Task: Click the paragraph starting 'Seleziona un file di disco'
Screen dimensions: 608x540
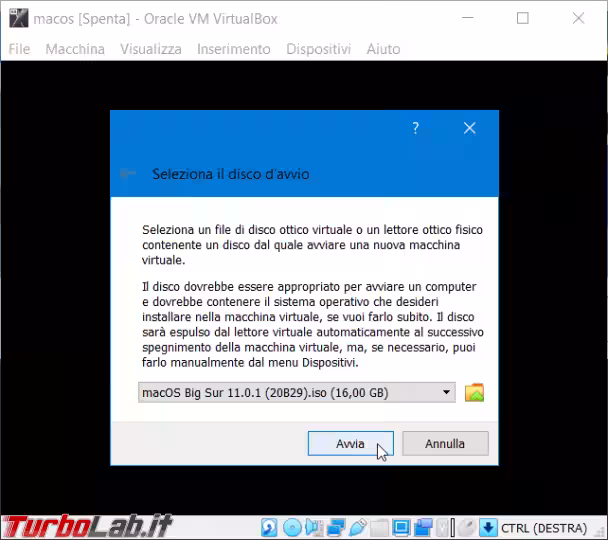Action: (x=313, y=245)
